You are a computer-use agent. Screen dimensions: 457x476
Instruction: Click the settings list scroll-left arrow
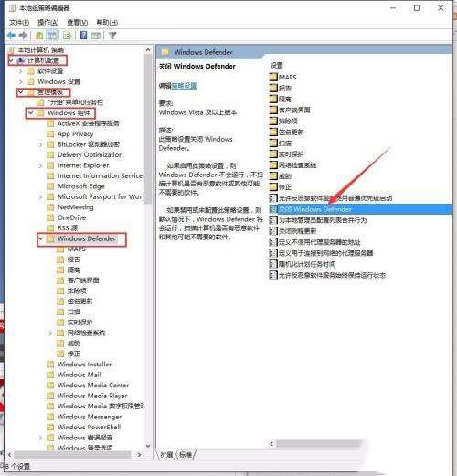click(x=271, y=444)
